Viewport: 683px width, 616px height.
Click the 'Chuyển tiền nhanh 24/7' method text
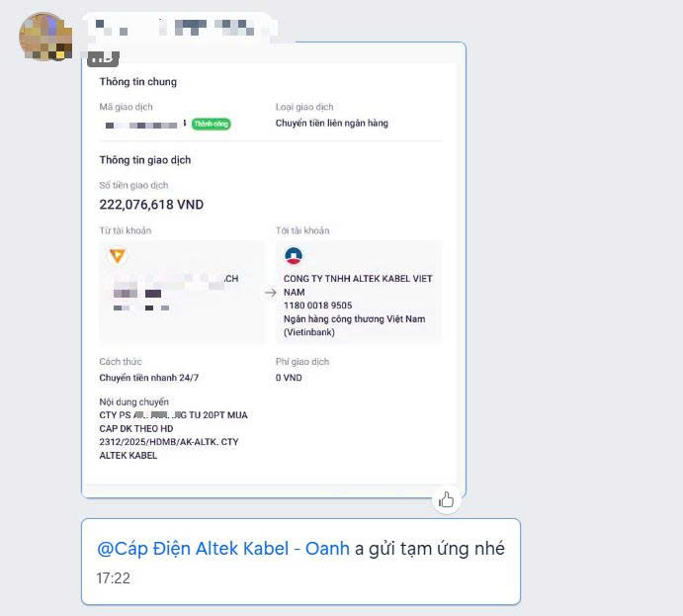[x=149, y=378]
